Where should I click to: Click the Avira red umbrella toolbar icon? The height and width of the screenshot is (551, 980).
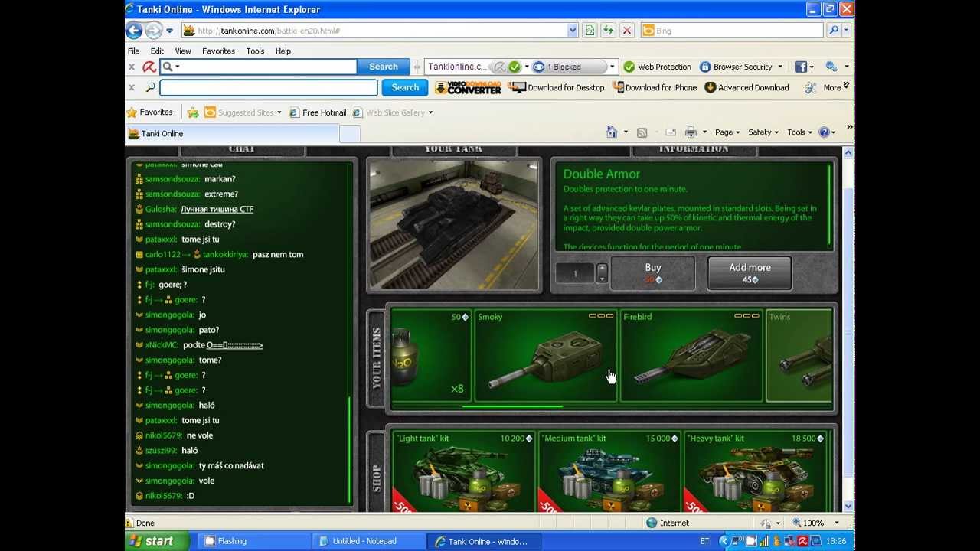pyautogui.click(x=149, y=67)
